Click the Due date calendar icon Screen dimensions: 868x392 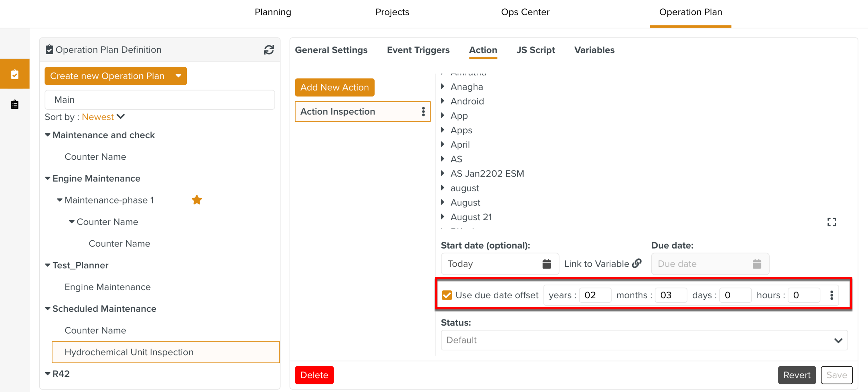[757, 264]
